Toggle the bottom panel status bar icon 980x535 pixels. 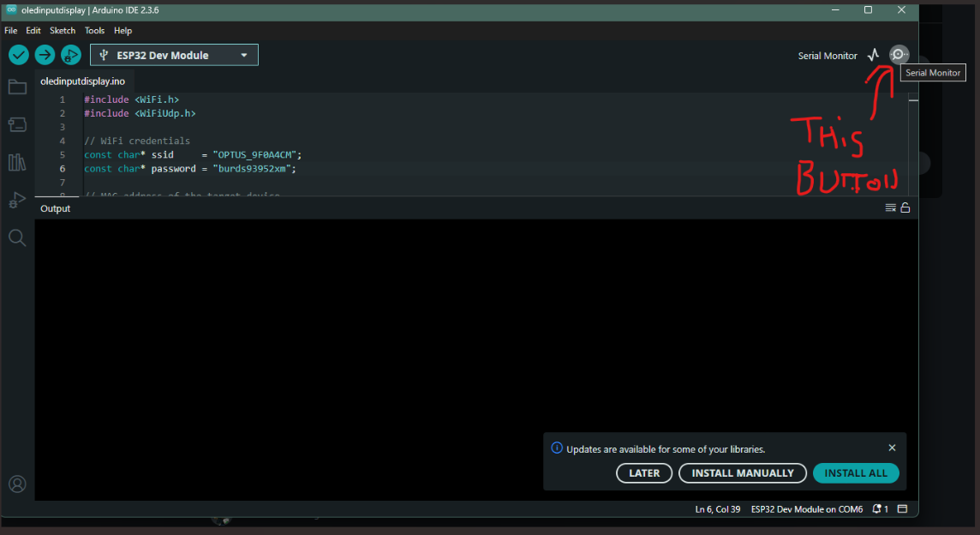(x=903, y=508)
